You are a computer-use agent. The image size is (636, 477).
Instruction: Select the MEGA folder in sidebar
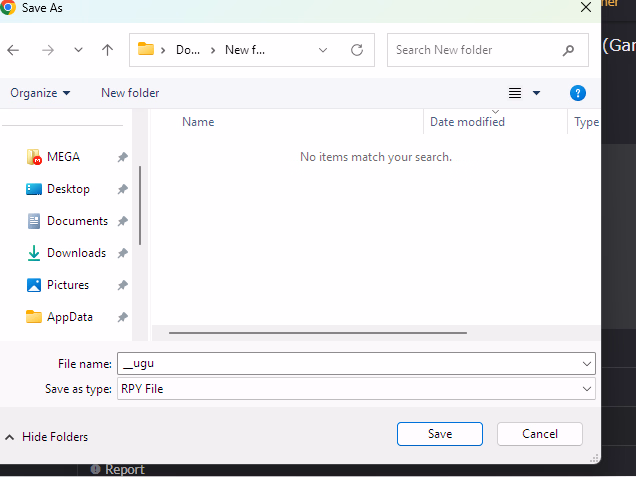[x=63, y=157]
